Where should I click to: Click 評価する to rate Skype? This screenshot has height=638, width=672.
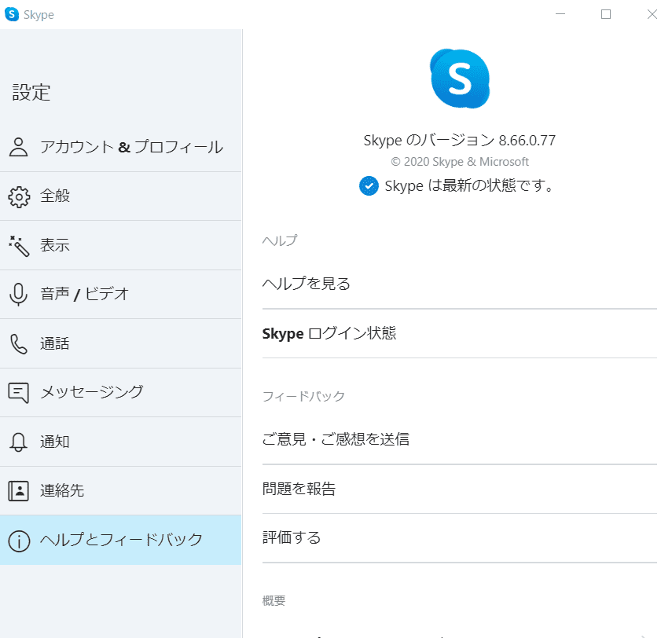(x=292, y=538)
